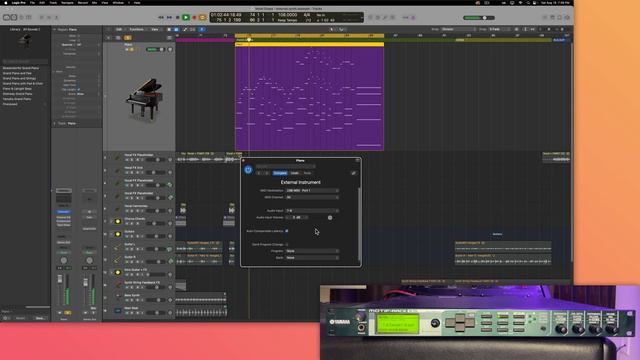
Task: Enable the Send Program Change checkbox
Action: click(287, 244)
